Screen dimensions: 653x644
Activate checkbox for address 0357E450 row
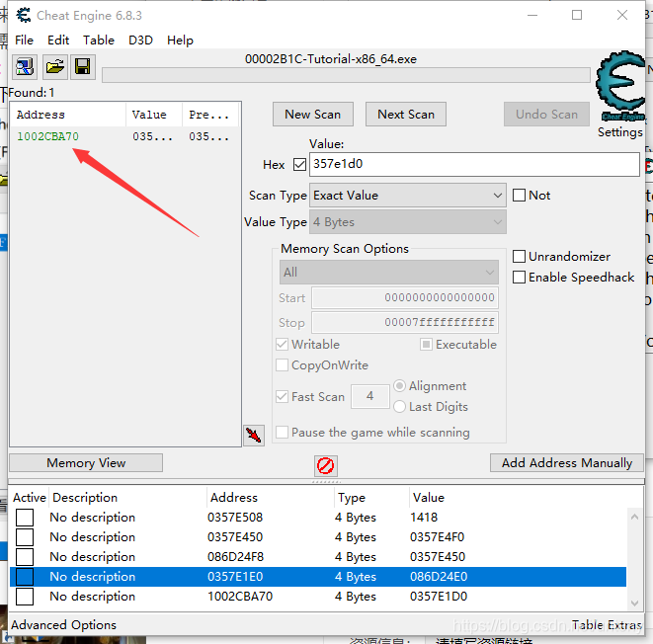(x=25, y=537)
